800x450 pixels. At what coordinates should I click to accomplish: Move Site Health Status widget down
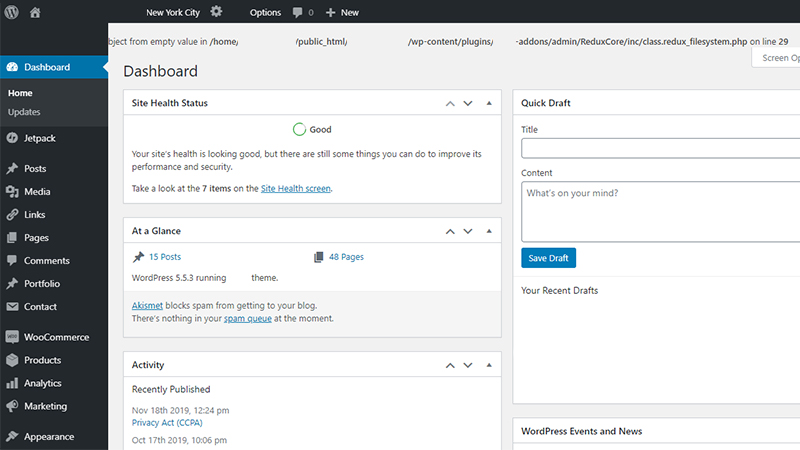pyautogui.click(x=468, y=103)
